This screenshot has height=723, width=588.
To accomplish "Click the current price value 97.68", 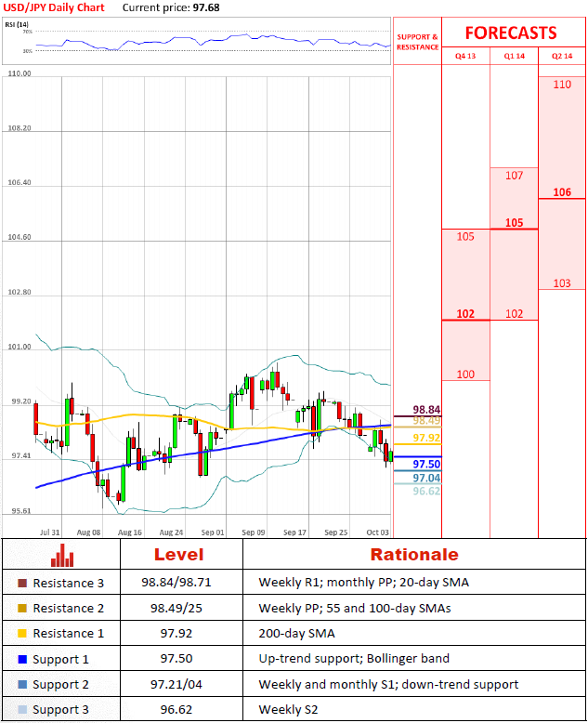I will pos(205,7).
